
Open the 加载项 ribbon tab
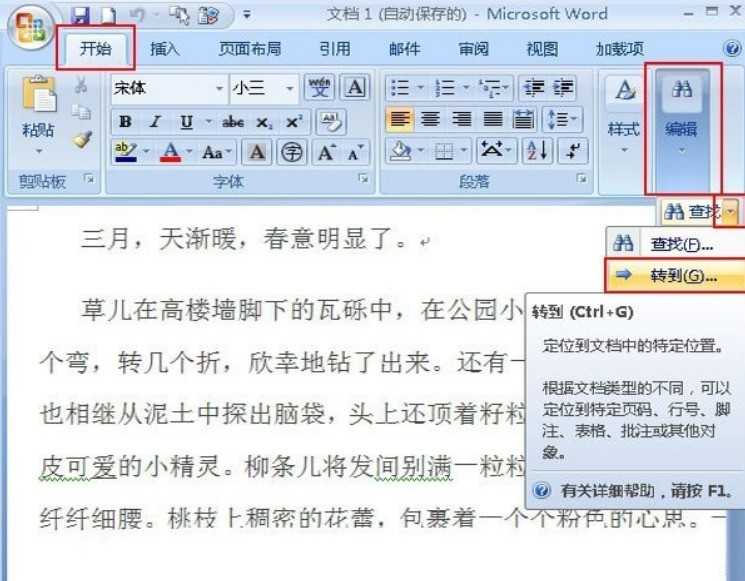pyautogui.click(x=620, y=48)
